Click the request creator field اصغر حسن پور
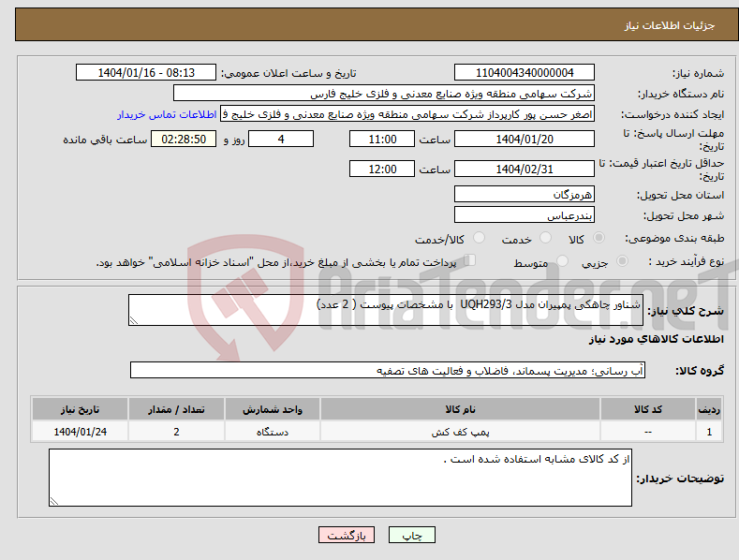The image size is (739, 560). tap(407, 114)
